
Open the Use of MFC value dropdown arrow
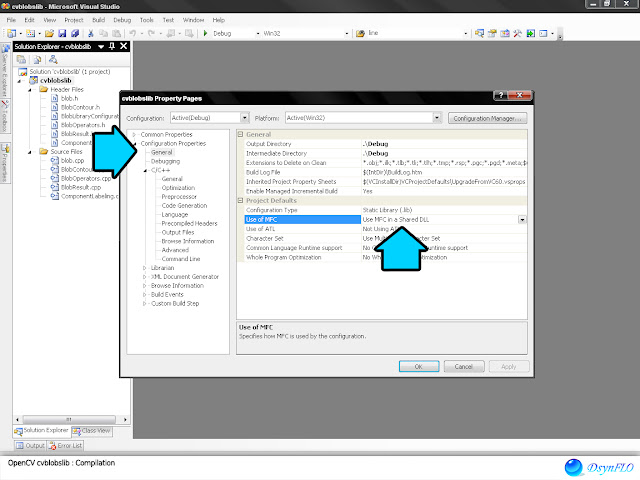522,220
